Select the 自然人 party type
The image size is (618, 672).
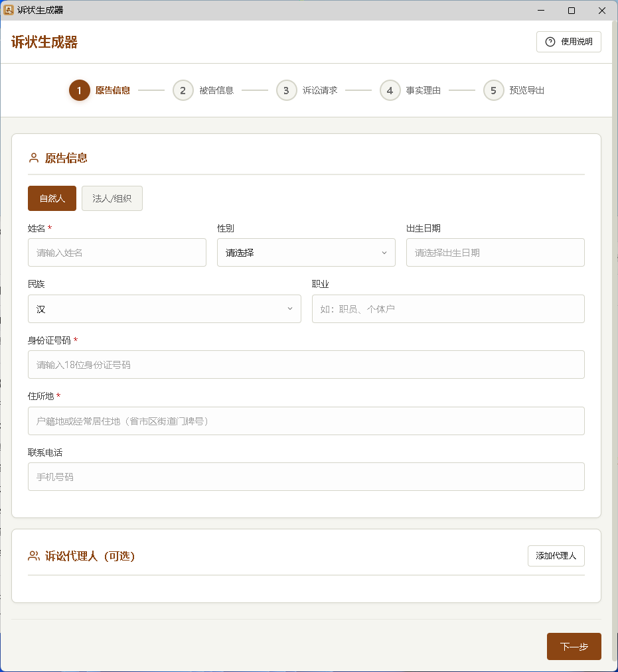(x=52, y=198)
